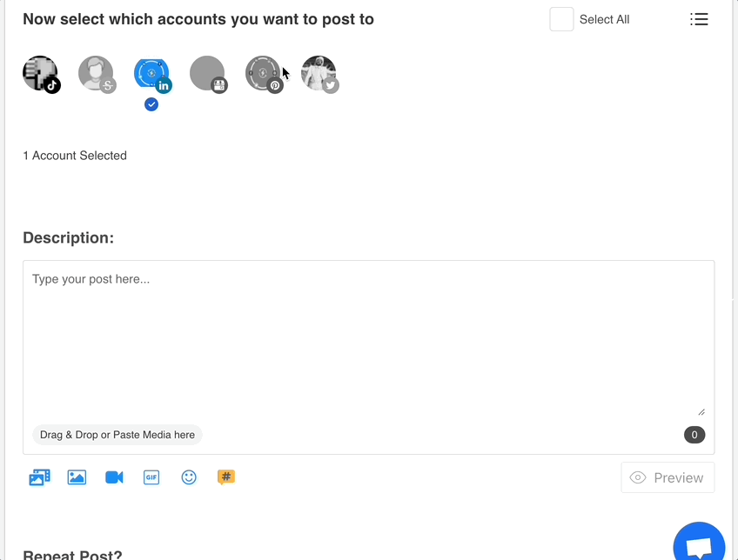Click the image upload icon
The image size is (738, 560).
point(77,477)
